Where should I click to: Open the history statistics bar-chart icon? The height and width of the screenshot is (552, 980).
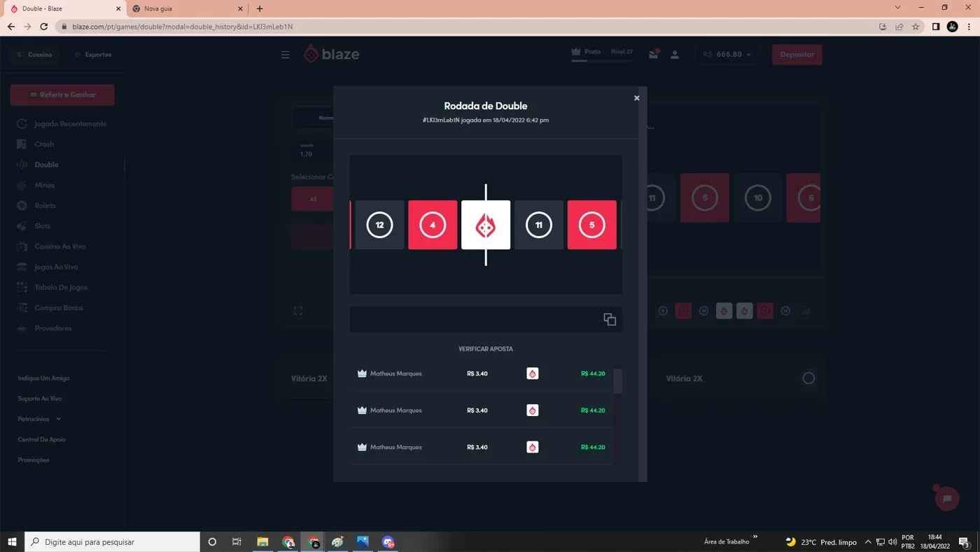(806, 311)
